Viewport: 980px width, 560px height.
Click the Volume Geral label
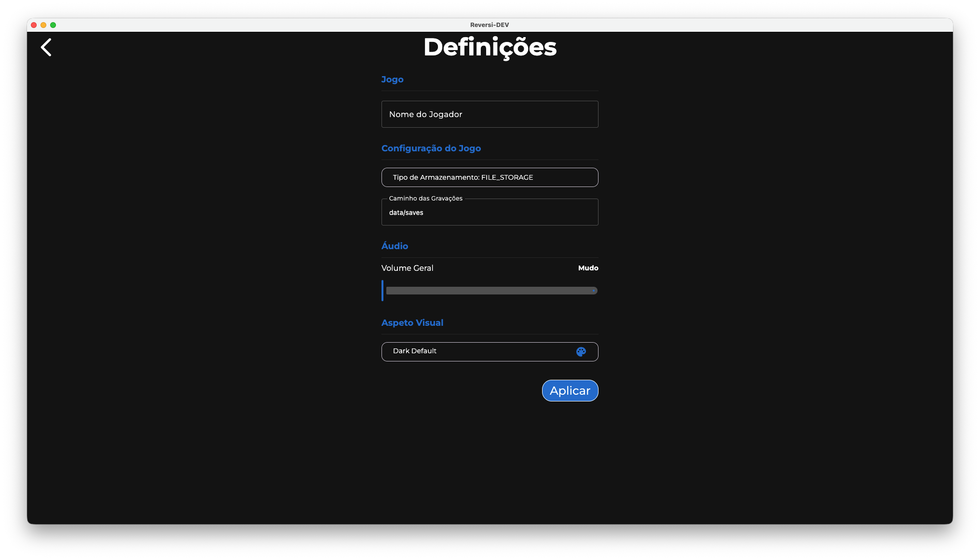(x=407, y=268)
